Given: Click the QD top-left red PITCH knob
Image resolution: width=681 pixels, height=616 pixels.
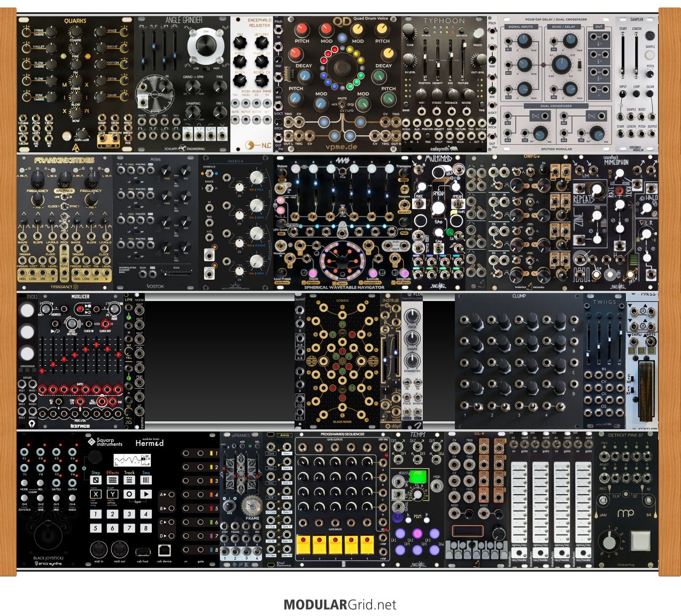Looking at the screenshot, I should pyautogui.click(x=302, y=29).
